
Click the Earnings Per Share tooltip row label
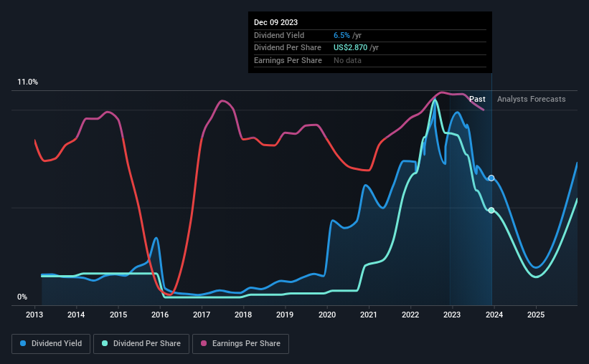click(288, 60)
